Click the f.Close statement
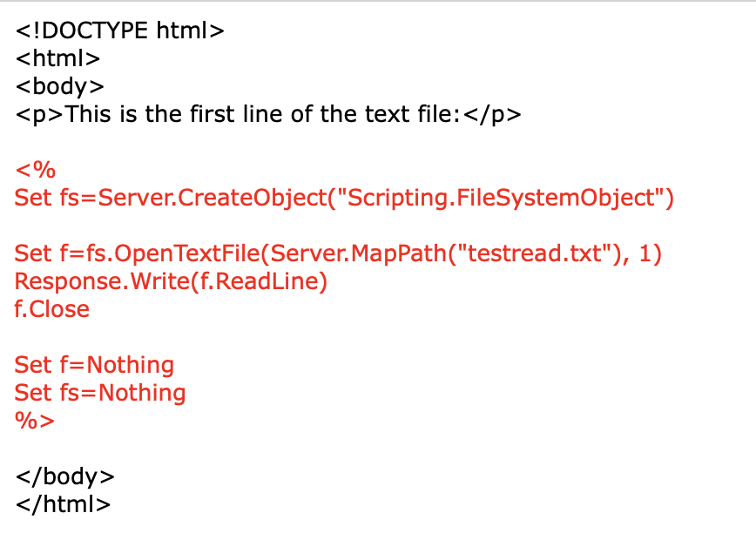This screenshot has height=540, width=756. pos(52,309)
